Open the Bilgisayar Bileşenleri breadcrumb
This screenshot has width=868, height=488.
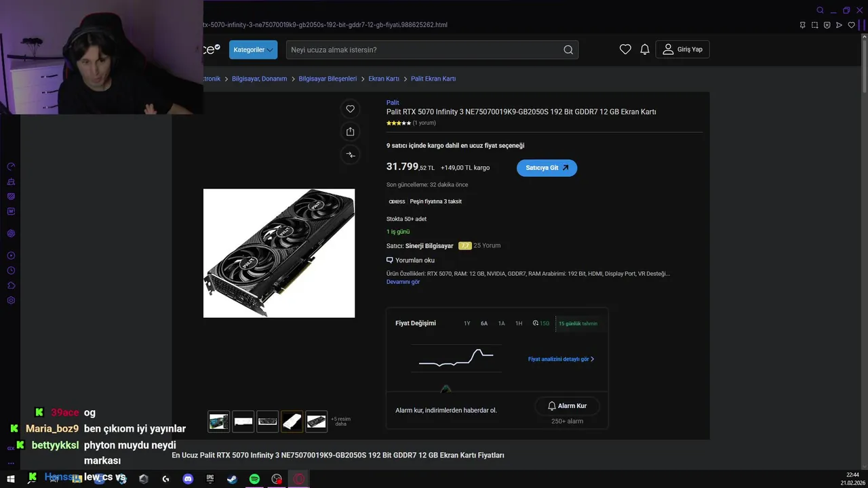328,79
